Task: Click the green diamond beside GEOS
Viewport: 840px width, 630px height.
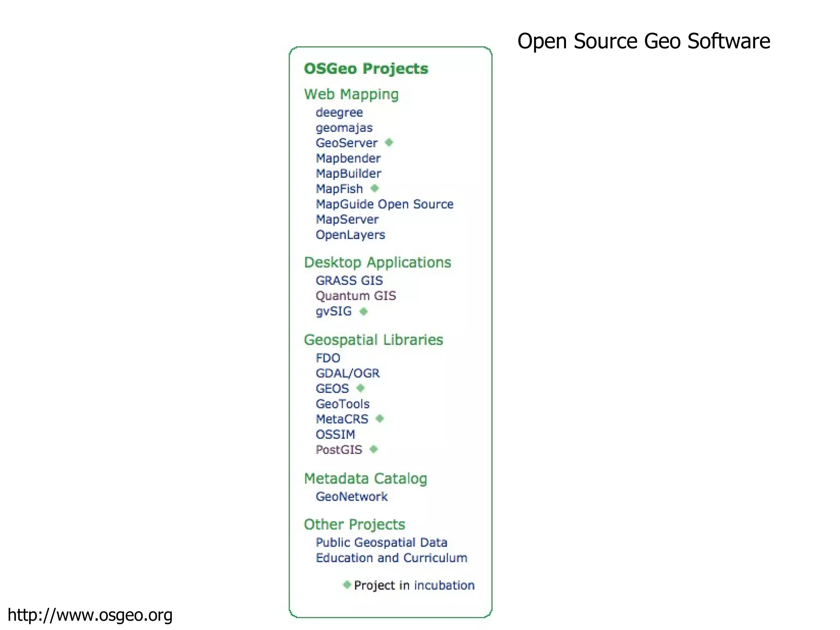Action: (360, 388)
